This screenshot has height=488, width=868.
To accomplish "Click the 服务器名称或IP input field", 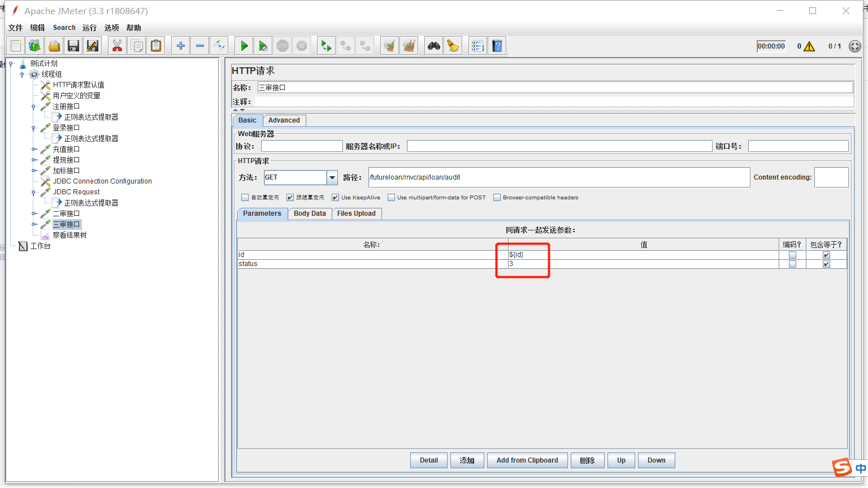I will (x=559, y=146).
